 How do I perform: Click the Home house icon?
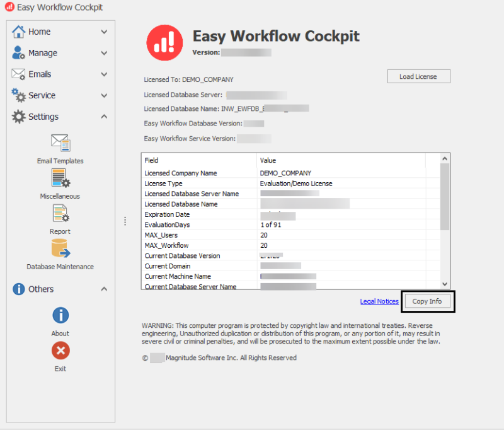click(x=19, y=32)
